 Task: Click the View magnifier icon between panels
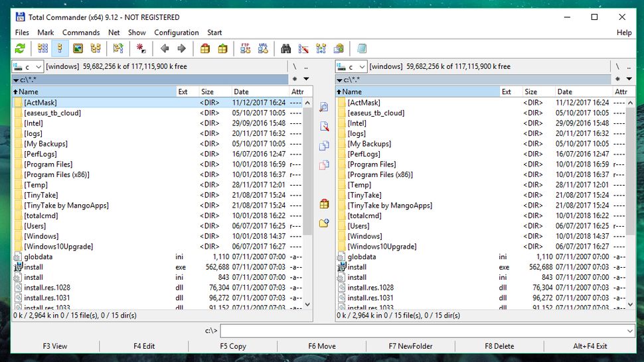click(324, 107)
